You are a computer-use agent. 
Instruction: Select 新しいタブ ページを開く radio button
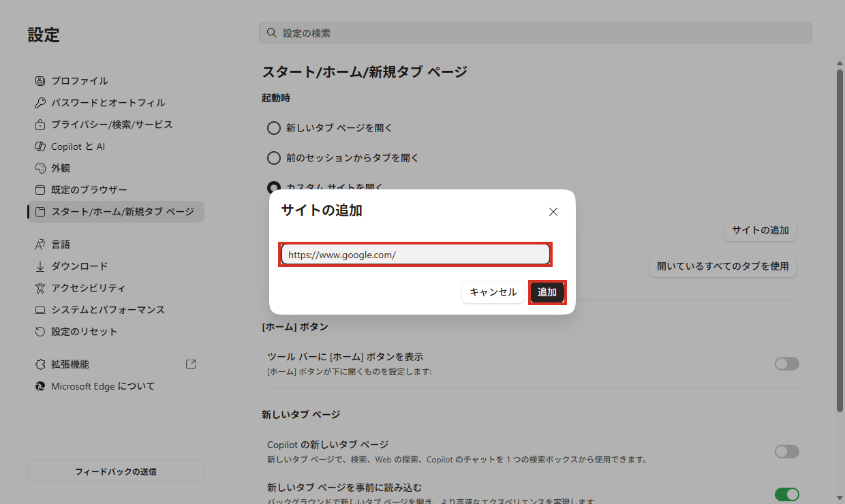[x=274, y=128]
